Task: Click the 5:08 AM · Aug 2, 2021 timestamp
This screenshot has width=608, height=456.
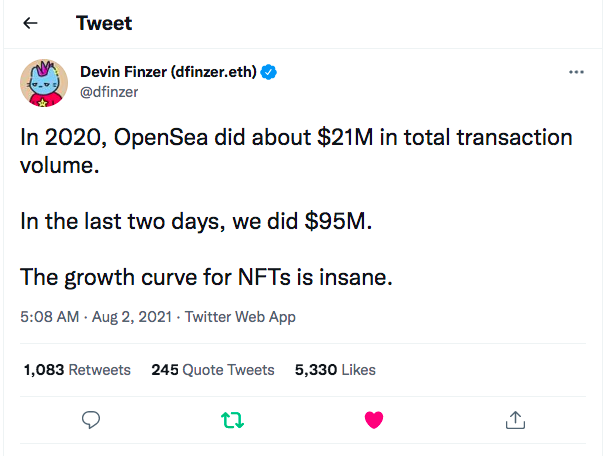Action: pyautogui.click(x=96, y=317)
